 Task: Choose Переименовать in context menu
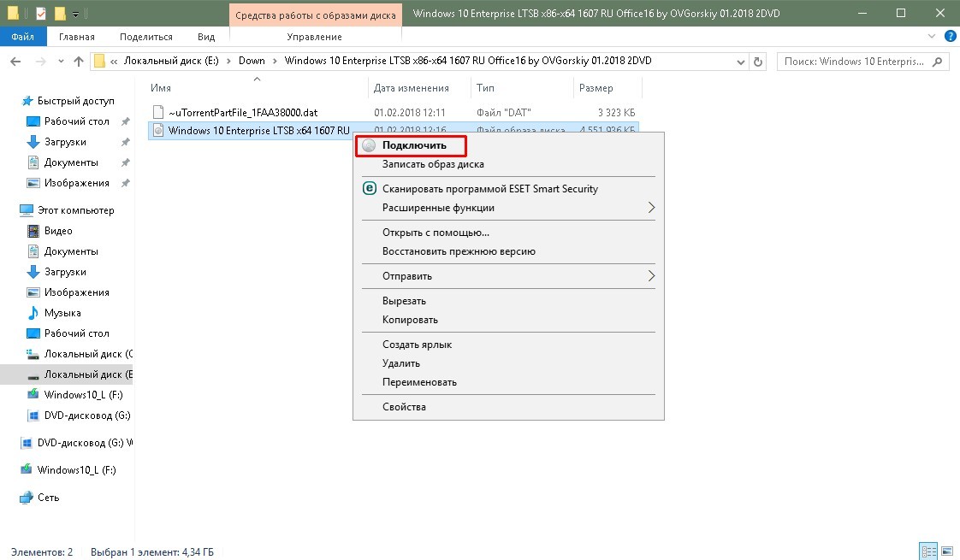(x=419, y=382)
